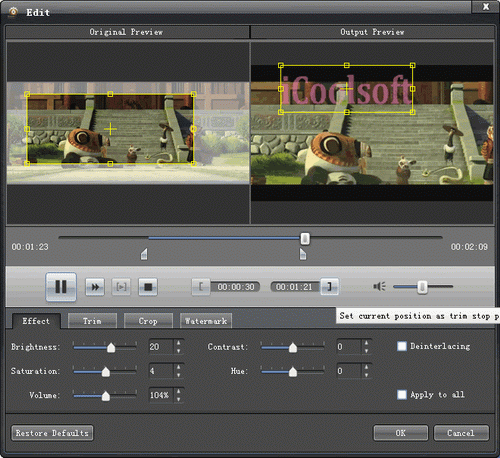Viewport: 500px width, 458px height.
Task: Switch to the Trim tab
Action: 92,321
